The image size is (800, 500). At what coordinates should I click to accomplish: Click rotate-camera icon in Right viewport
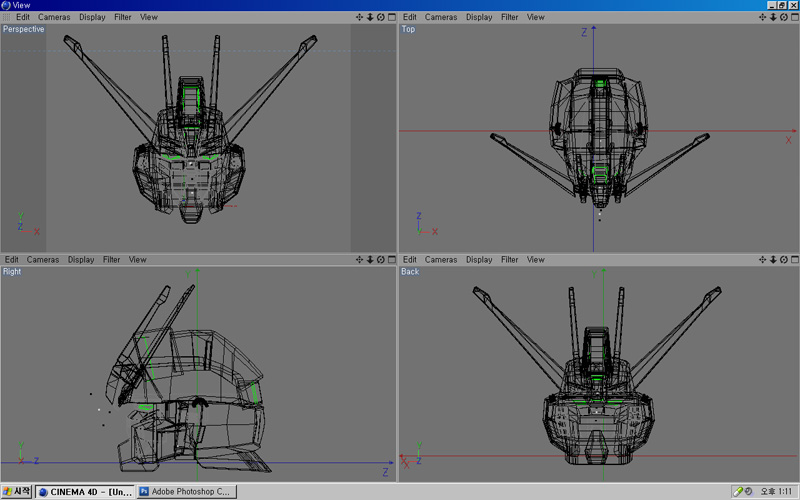point(381,260)
